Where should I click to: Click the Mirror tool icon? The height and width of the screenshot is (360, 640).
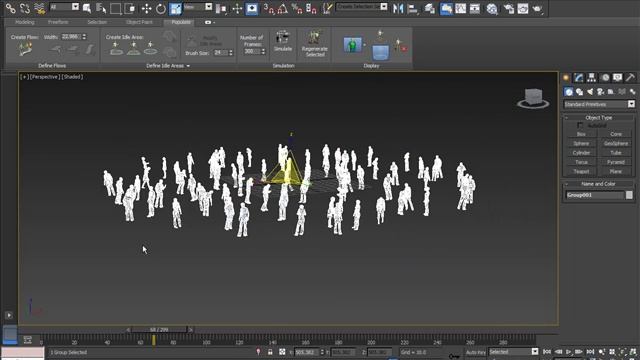click(398, 8)
